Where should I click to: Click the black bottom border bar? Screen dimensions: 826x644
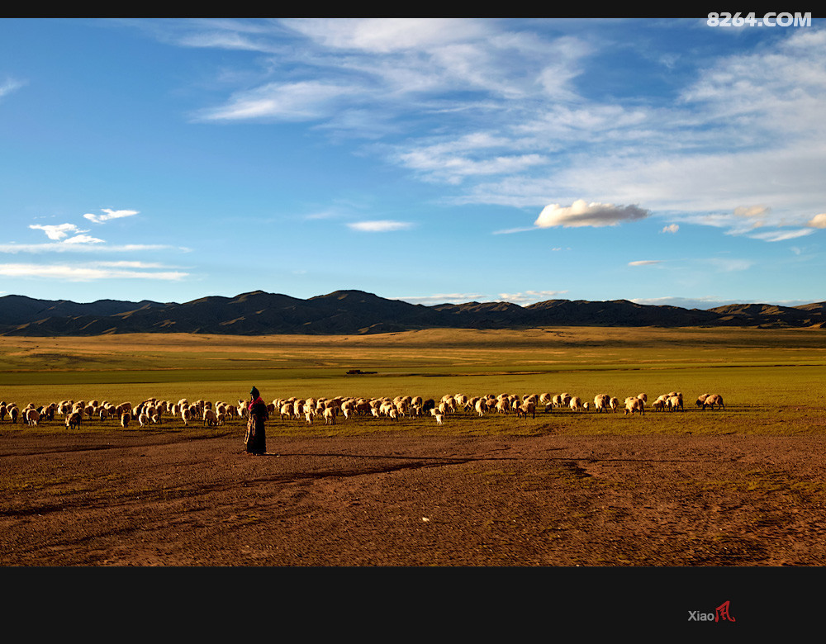coord(413,604)
